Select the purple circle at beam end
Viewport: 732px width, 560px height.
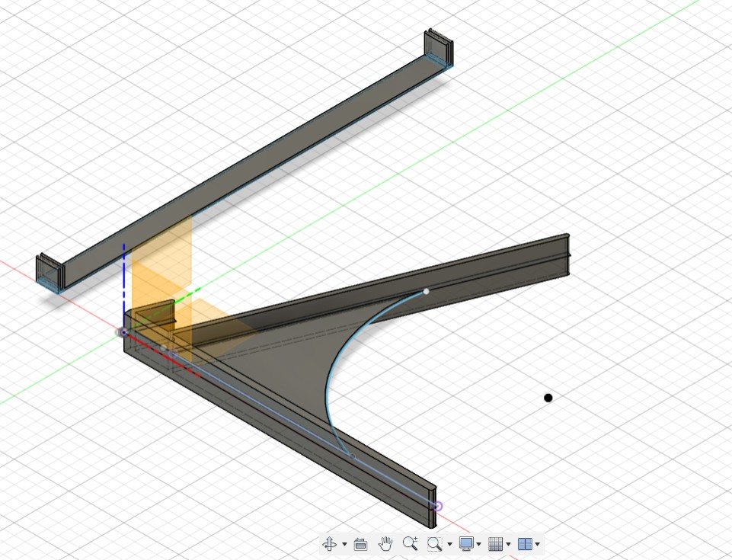click(x=438, y=507)
